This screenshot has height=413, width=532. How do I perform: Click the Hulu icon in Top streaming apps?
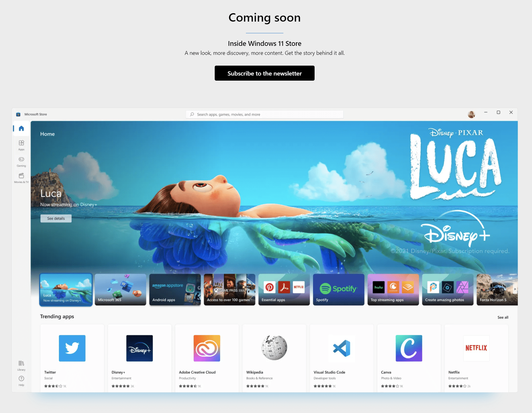coord(379,287)
